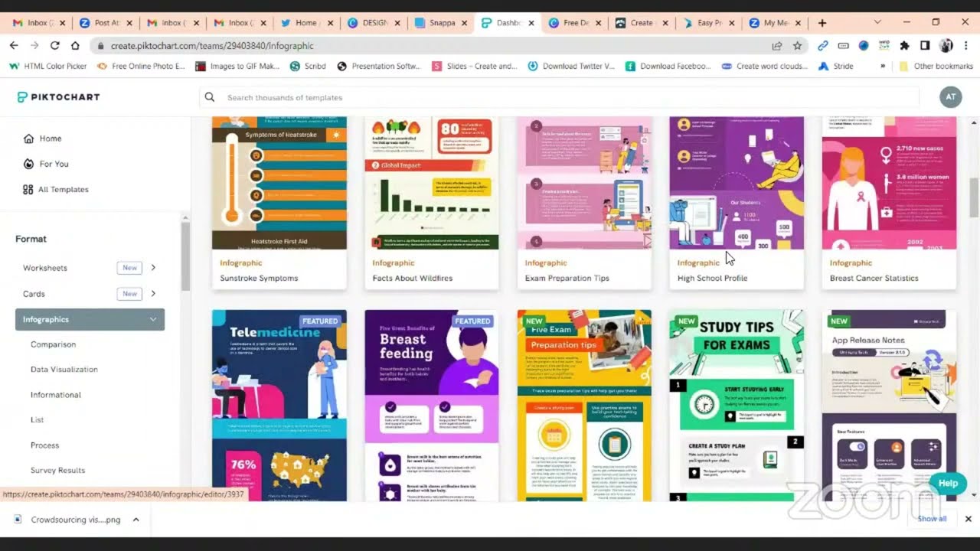The width and height of the screenshot is (980, 551).
Task: Open the App Release Notes template
Action: pyautogui.click(x=889, y=406)
